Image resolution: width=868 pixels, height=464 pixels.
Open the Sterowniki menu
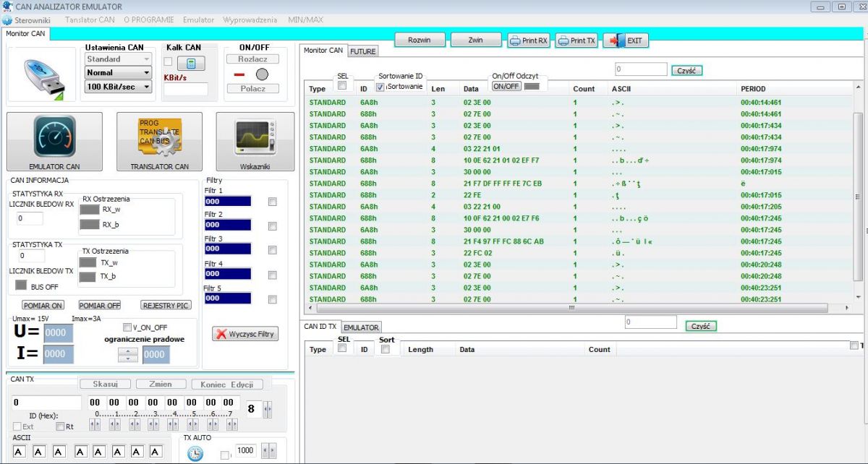pos(32,20)
